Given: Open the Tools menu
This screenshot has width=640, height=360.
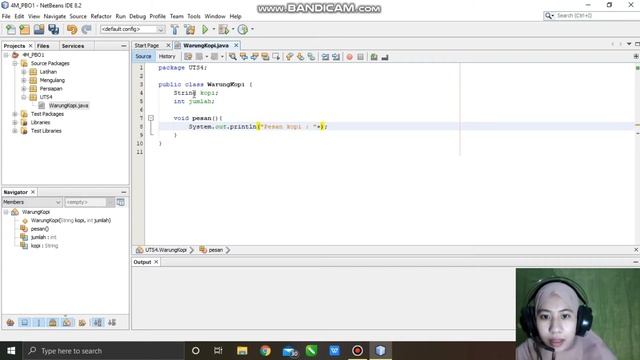Looking at the screenshot, I should pos(194,16).
